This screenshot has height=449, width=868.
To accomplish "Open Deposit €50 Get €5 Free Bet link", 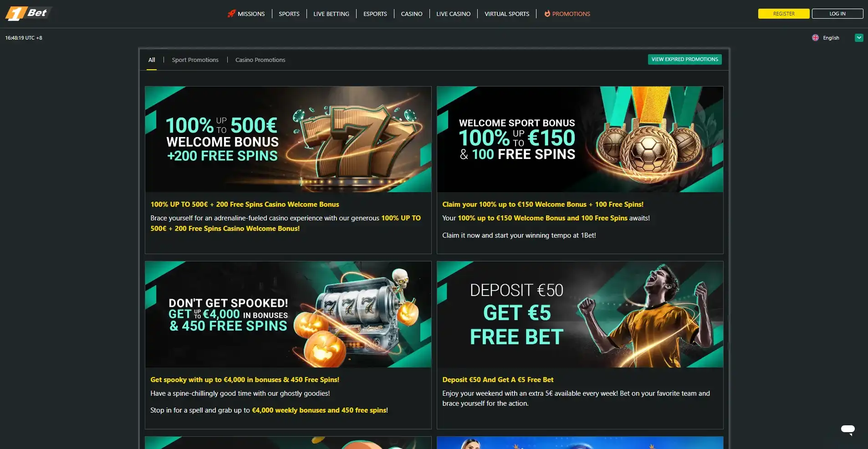I will pos(498,380).
